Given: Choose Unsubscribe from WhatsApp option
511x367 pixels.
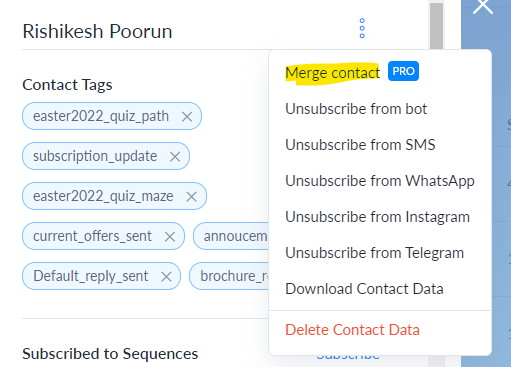Looking at the screenshot, I should [x=380, y=181].
